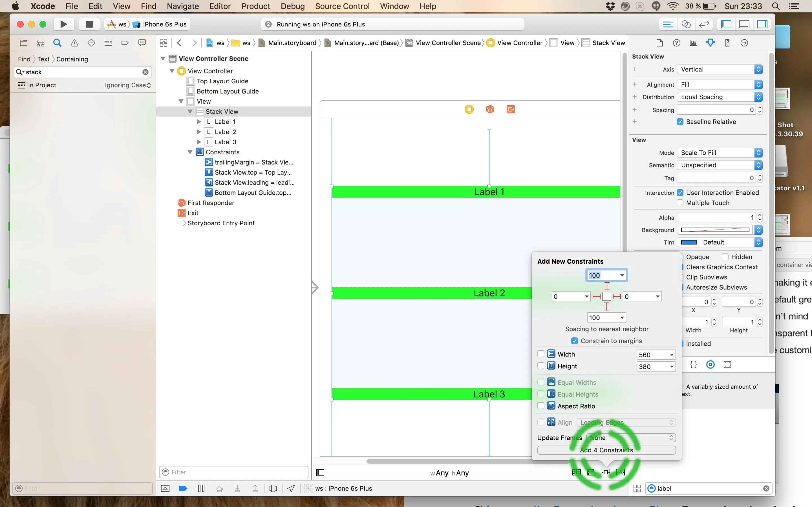Viewport: 812px width, 507px height.
Task: Open the Connections inspector arrow icon
Action: [x=744, y=43]
